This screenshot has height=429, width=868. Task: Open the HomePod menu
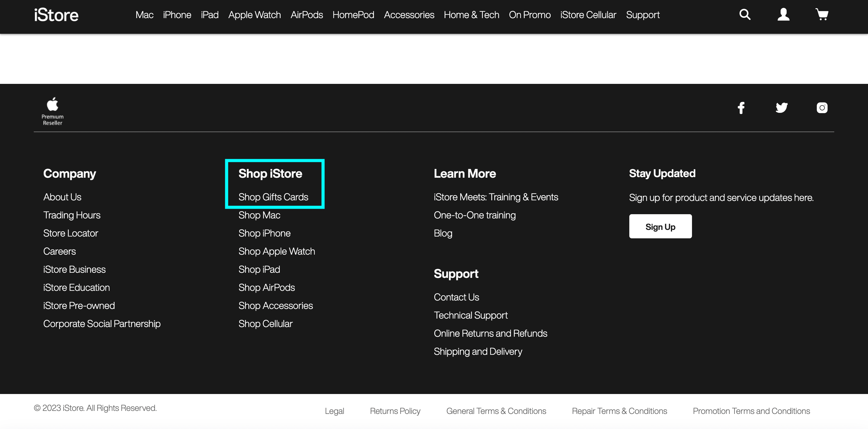coord(353,15)
